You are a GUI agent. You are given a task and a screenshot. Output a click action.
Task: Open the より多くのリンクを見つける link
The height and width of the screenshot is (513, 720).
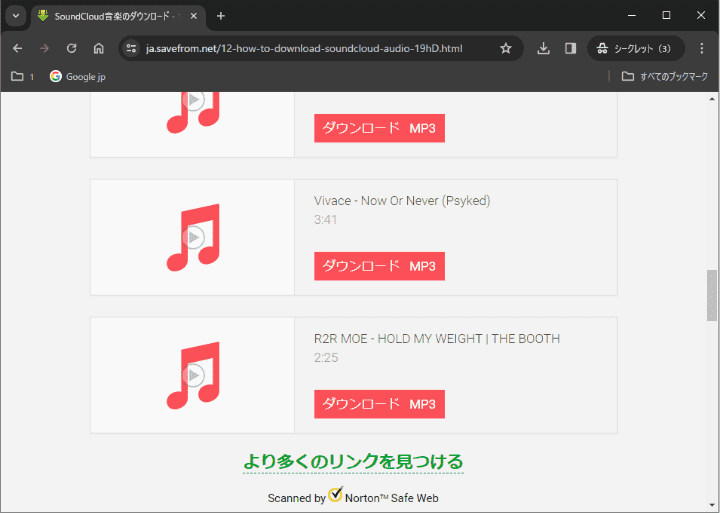pyautogui.click(x=353, y=461)
